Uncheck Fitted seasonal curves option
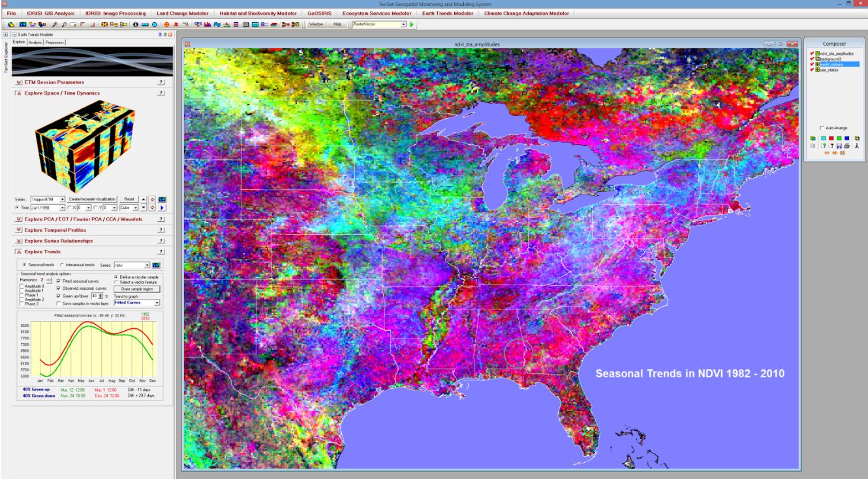Screen dimensions: 868x479 point(59,281)
